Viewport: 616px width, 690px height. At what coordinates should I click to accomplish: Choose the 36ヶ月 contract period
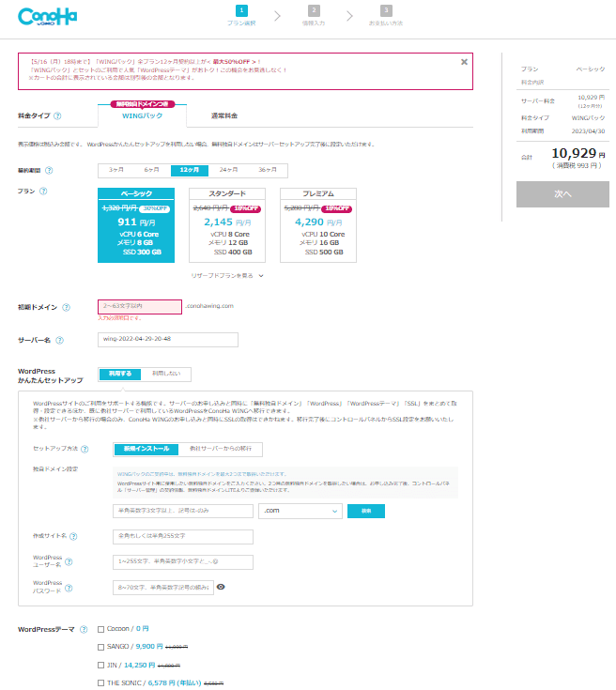(268, 170)
